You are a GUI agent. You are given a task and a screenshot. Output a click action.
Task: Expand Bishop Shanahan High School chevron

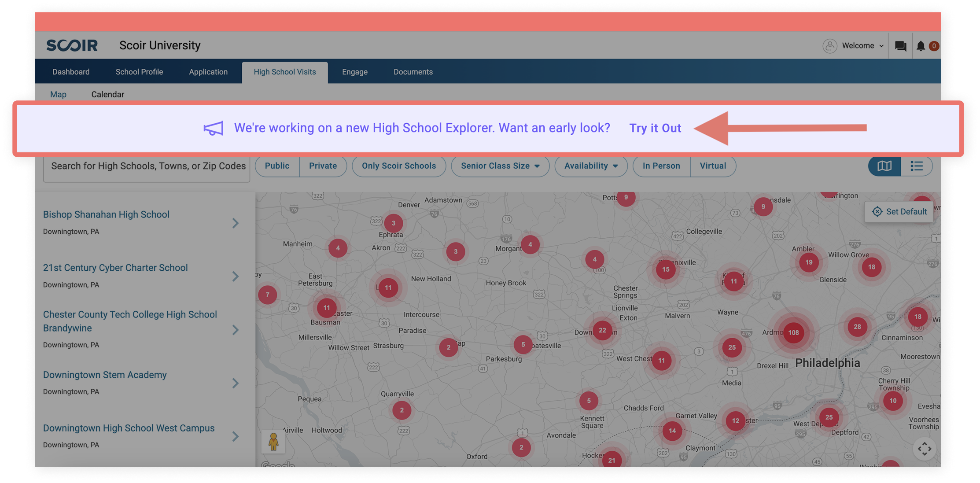pyautogui.click(x=236, y=223)
